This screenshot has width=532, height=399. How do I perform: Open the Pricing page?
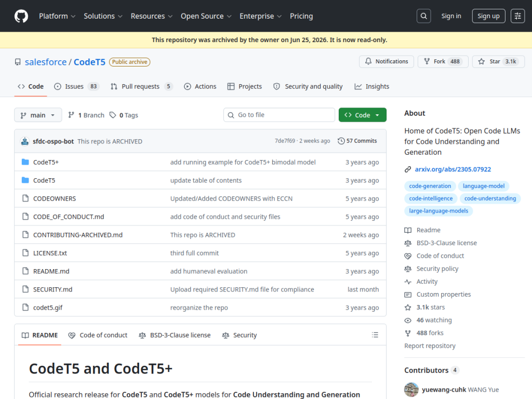click(x=301, y=16)
